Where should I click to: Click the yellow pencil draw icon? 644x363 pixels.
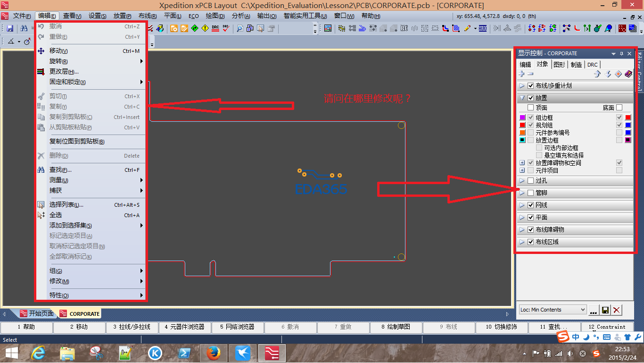click(x=467, y=28)
